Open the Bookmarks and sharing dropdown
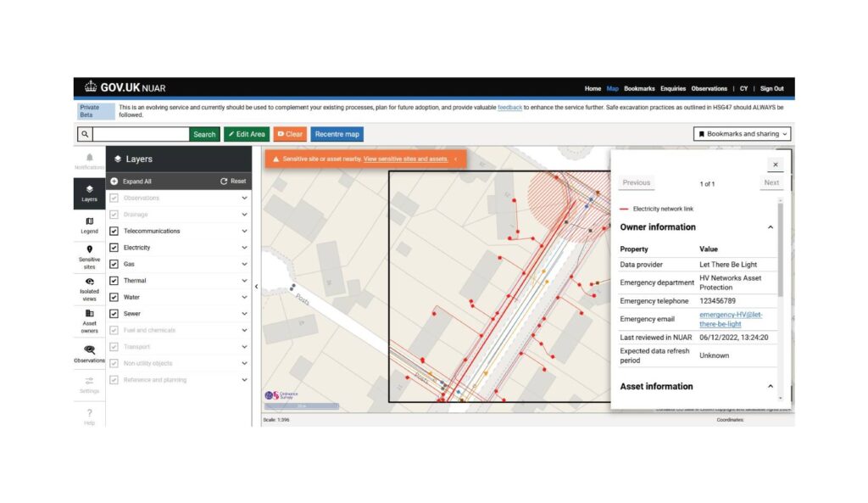The height and width of the screenshot is (503, 868). tap(742, 134)
